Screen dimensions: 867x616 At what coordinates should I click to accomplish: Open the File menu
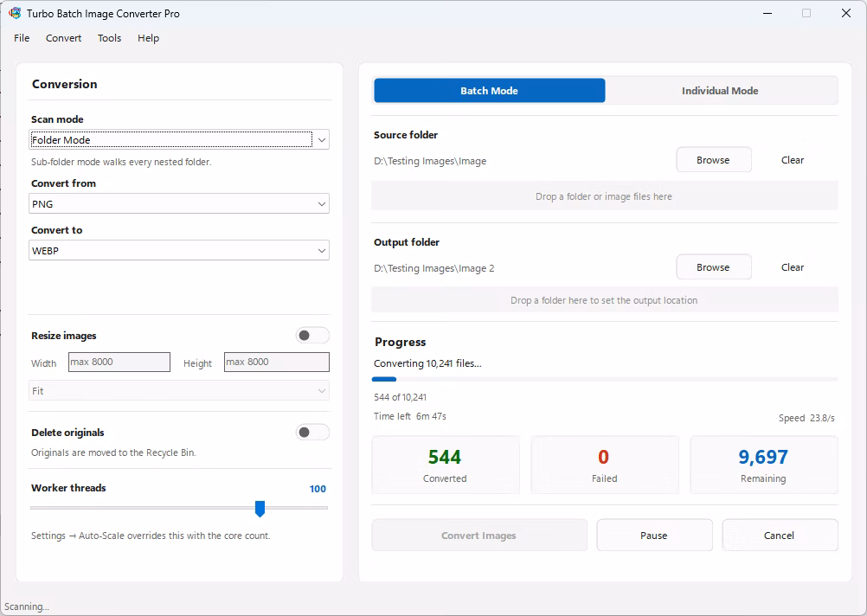22,38
